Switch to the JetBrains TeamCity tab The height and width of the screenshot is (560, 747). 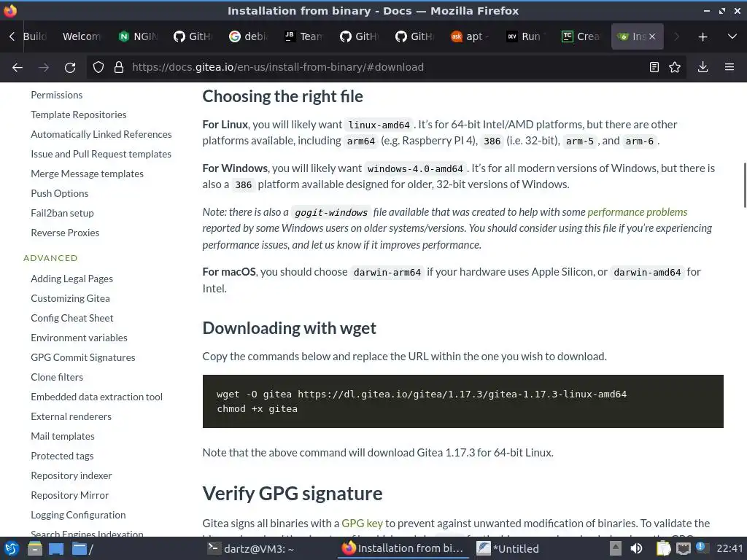(304, 36)
